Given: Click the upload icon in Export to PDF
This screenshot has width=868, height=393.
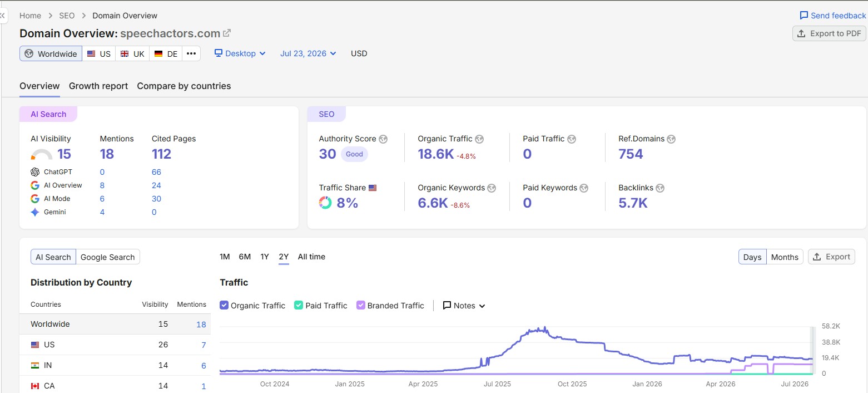Looking at the screenshot, I should (x=801, y=33).
